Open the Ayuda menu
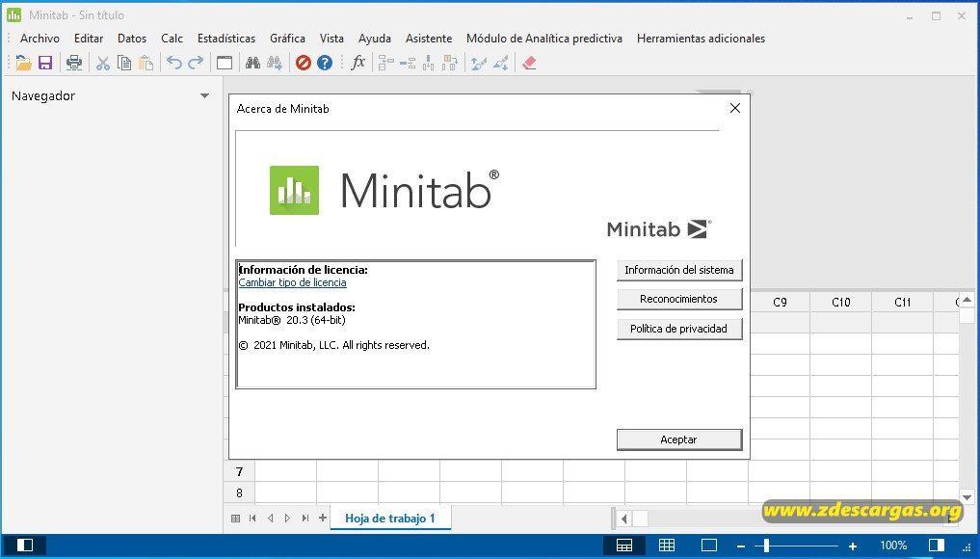This screenshot has width=980, height=559. [x=375, y=39]
